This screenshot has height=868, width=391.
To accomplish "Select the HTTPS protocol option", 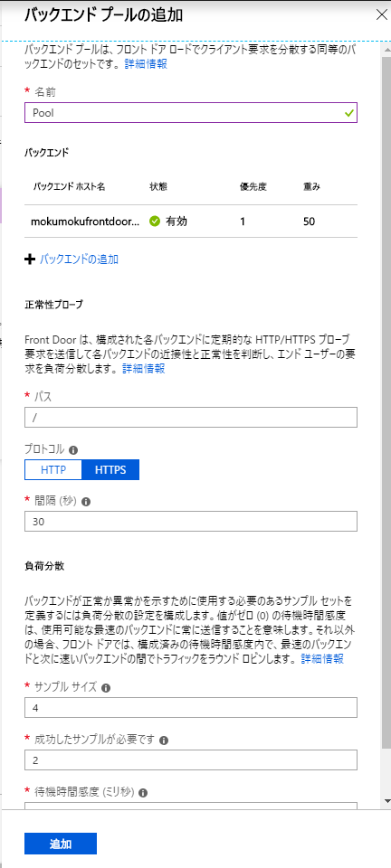I will tap(110, 470).
